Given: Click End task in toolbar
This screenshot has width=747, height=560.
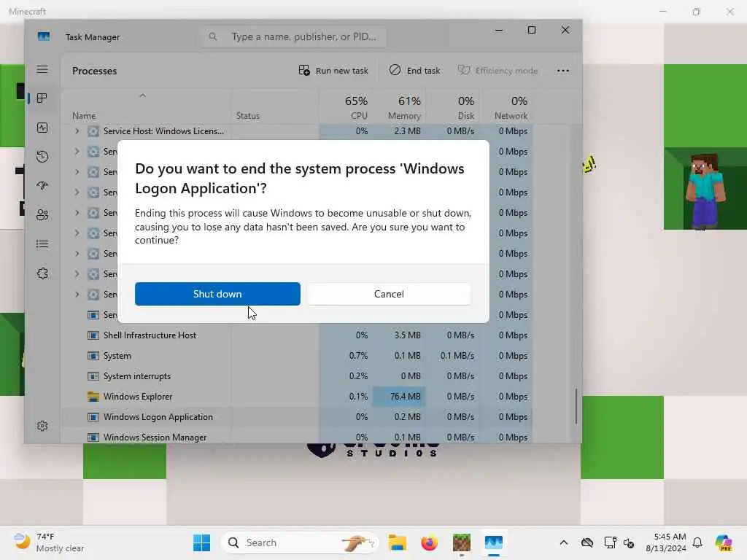Looking at the screenshot, I should [x=415, y=71].
